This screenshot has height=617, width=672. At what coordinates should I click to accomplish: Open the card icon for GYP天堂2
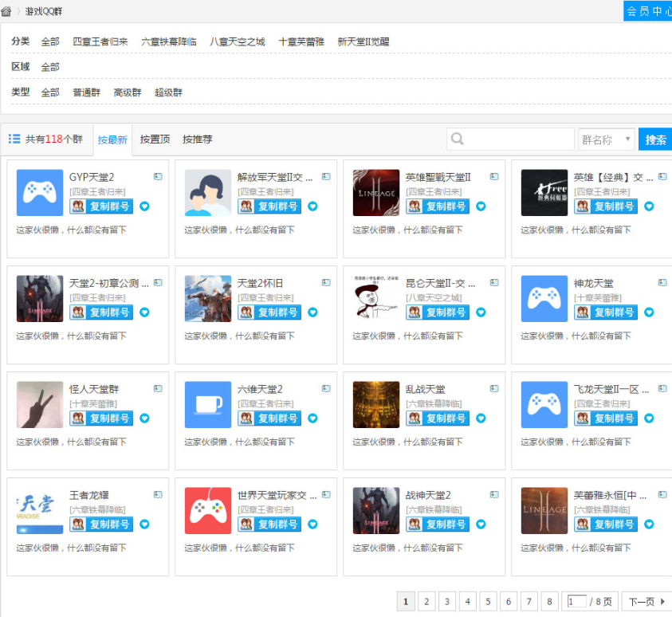point(158,176)
